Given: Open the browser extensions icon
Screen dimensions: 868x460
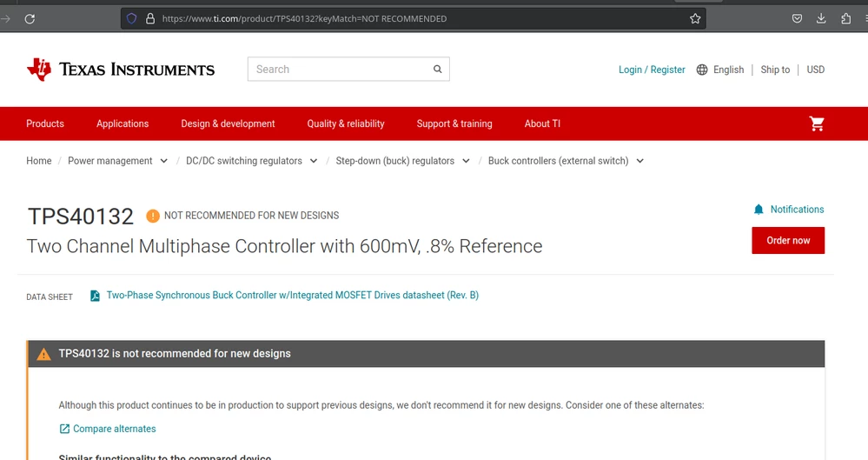Looking at the screenshot, I should click(846, 19).
